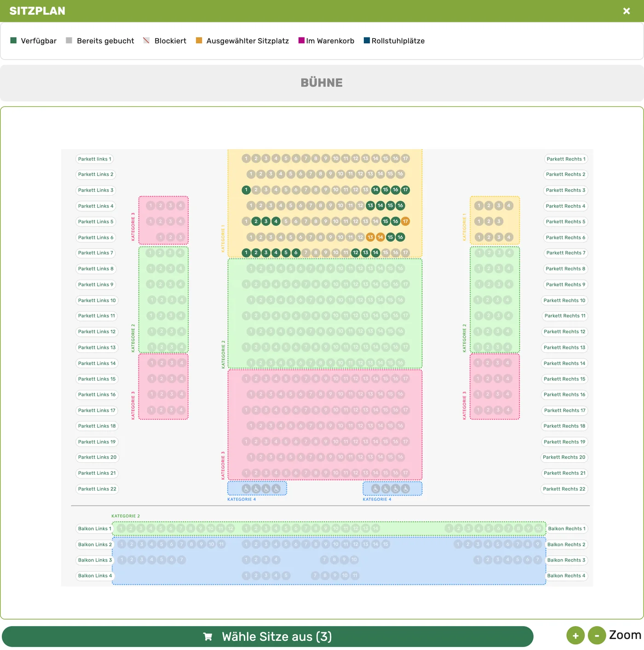Click the green 'Verfügbar' legend swatch

[13, 41]
